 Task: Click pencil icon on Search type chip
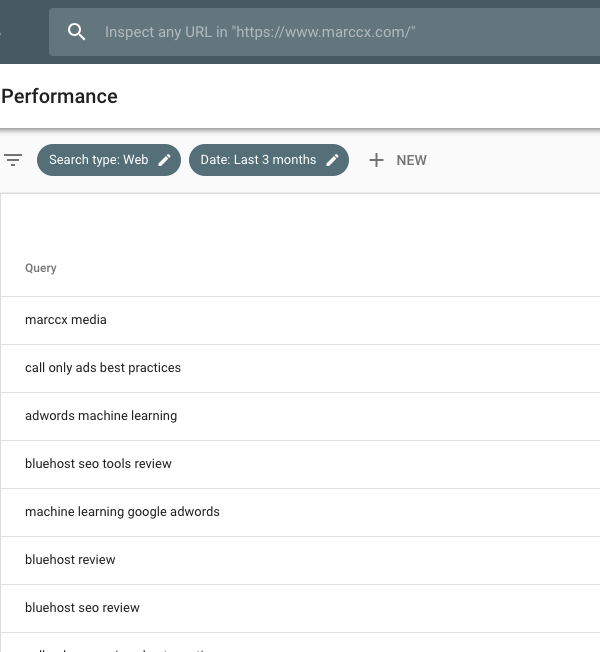(x=165, y=160)
